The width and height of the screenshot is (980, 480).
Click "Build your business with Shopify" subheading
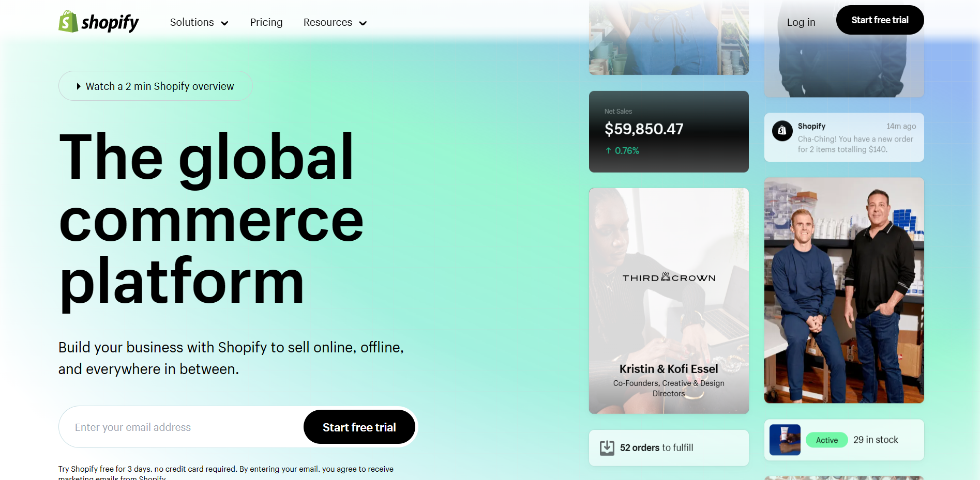231,358
